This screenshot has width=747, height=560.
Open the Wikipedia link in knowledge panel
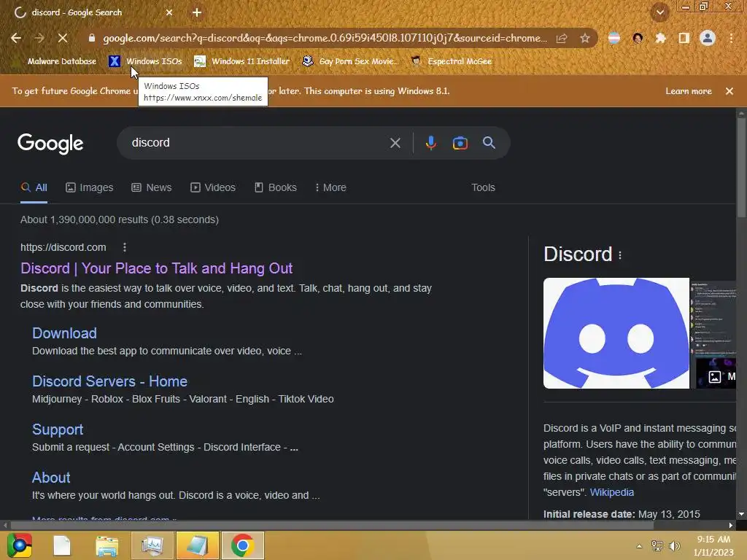coord(612,492)
